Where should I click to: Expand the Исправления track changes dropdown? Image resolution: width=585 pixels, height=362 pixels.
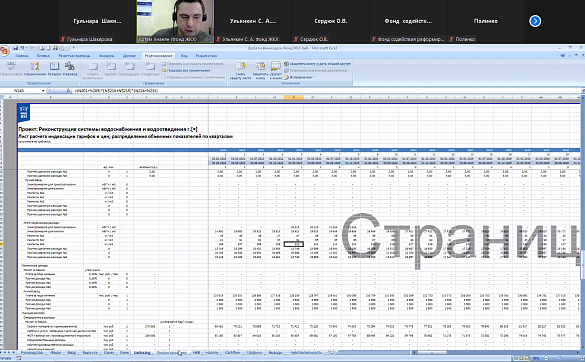coord(299,77)
